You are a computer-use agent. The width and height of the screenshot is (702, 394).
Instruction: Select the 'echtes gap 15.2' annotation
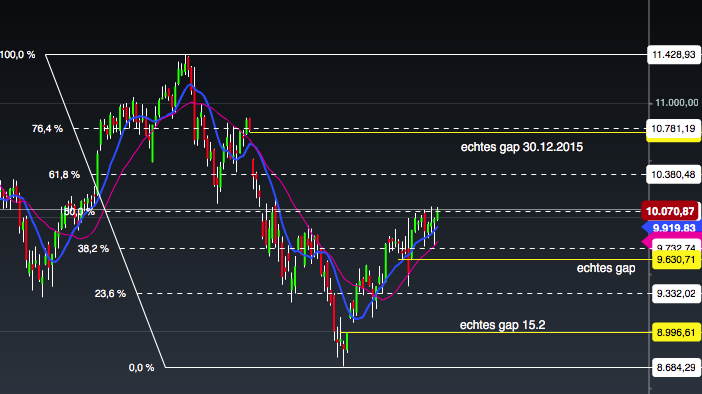click(503, 325)
